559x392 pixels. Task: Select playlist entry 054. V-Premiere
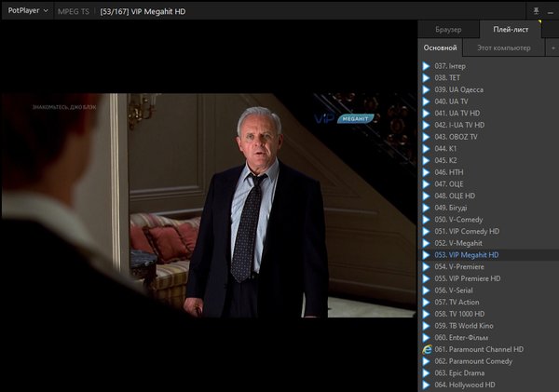tap(488, 266)
